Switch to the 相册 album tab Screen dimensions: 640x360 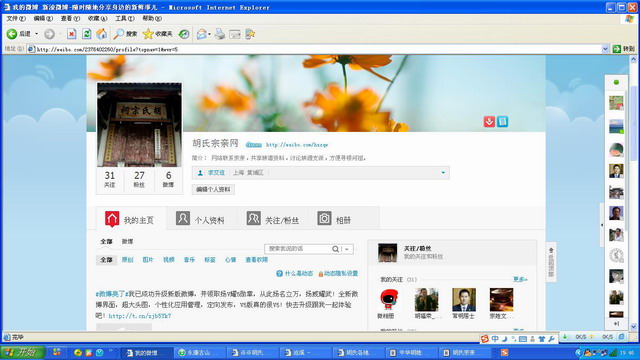(344, 220)
